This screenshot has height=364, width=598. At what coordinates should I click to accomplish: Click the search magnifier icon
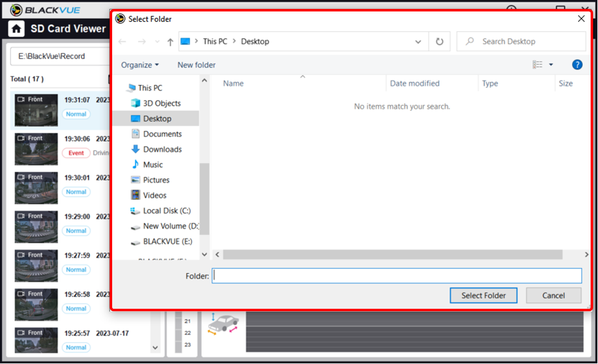(x=470, y=41)
